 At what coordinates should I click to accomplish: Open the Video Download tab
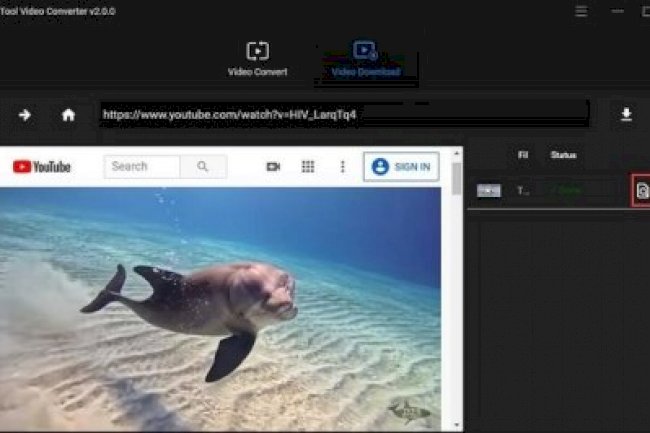(x=366, y=58)
